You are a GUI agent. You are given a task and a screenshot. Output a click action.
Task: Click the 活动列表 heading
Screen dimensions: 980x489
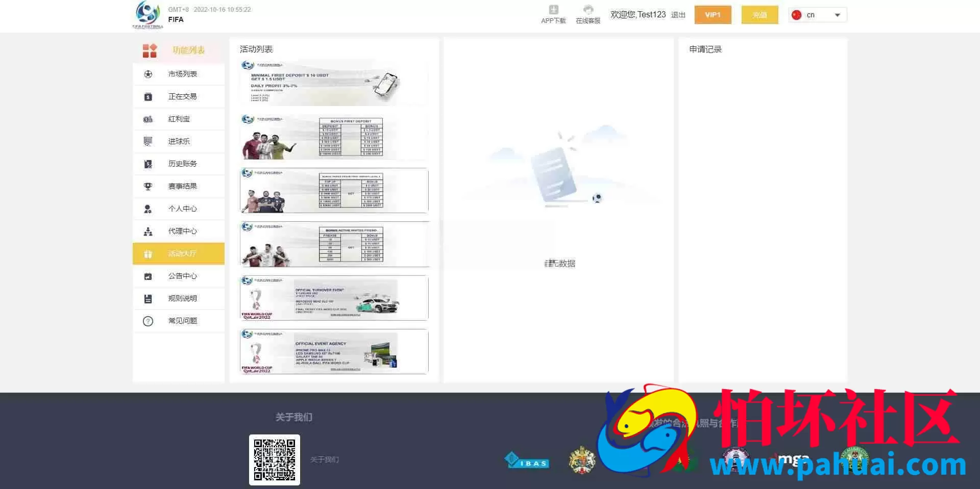click(x=256, y=49)
